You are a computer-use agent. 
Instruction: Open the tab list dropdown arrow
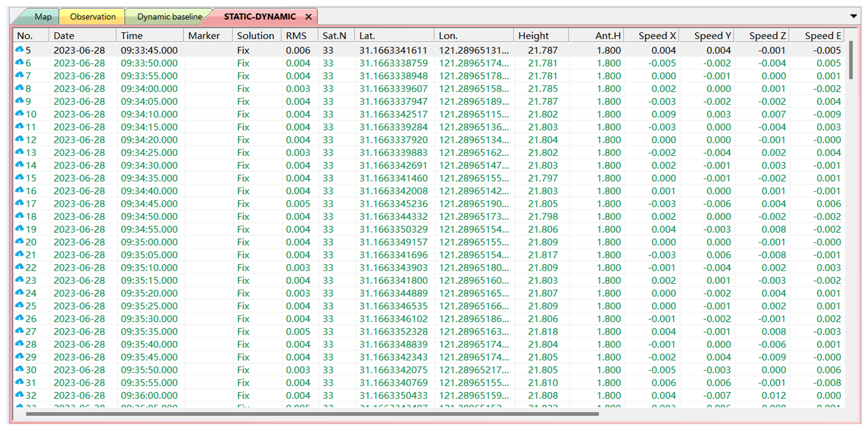pyautogui.click(x=853, y=16)
